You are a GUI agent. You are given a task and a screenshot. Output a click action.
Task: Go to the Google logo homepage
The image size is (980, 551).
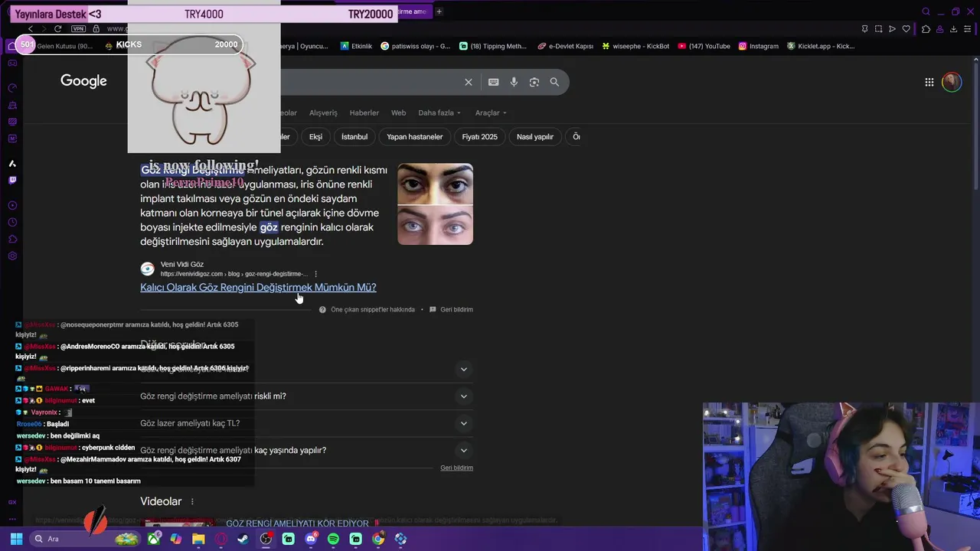click(83, 81)
